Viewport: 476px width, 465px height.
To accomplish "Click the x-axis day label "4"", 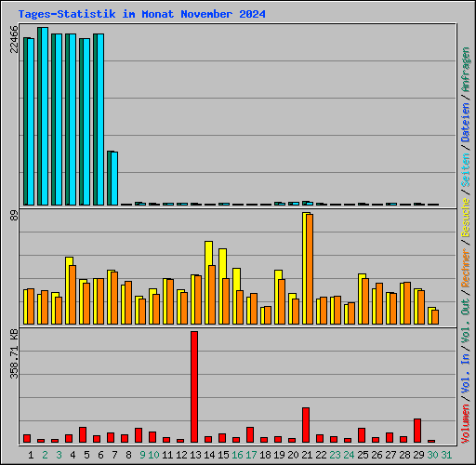I will tap(73, 455).
